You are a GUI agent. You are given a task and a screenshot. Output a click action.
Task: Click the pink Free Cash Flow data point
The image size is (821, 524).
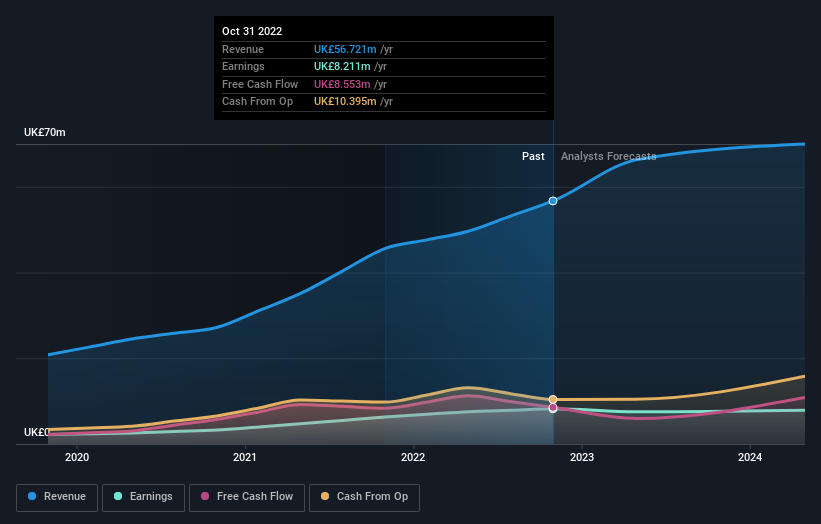[x=553, y=408]
